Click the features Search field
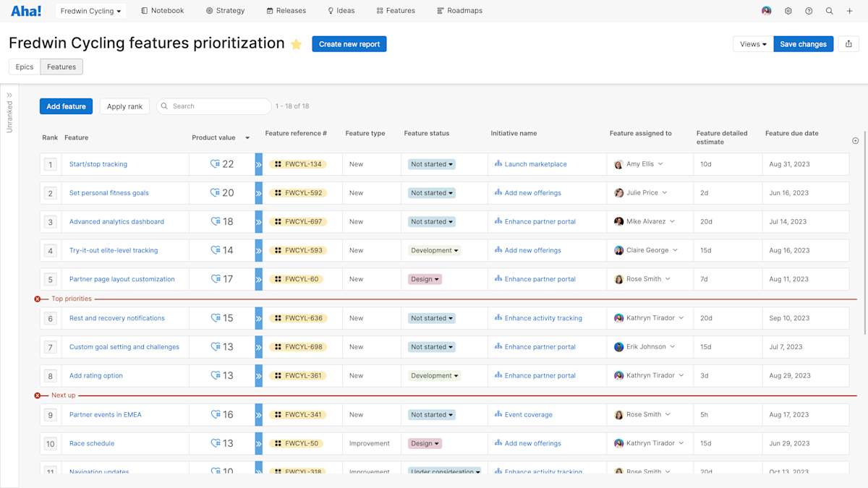 (214, 106)
